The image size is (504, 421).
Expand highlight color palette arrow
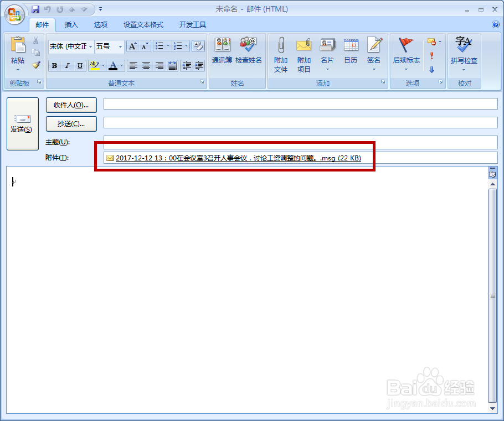[x=103, y=66]
